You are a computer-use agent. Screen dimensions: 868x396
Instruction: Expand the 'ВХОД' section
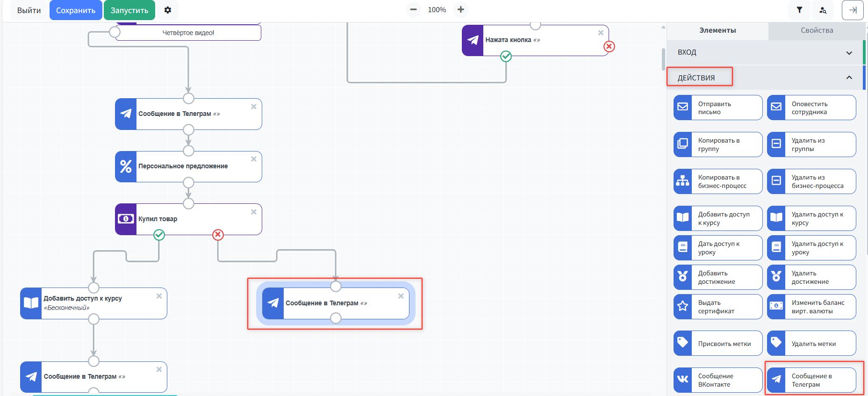point(849,53)
